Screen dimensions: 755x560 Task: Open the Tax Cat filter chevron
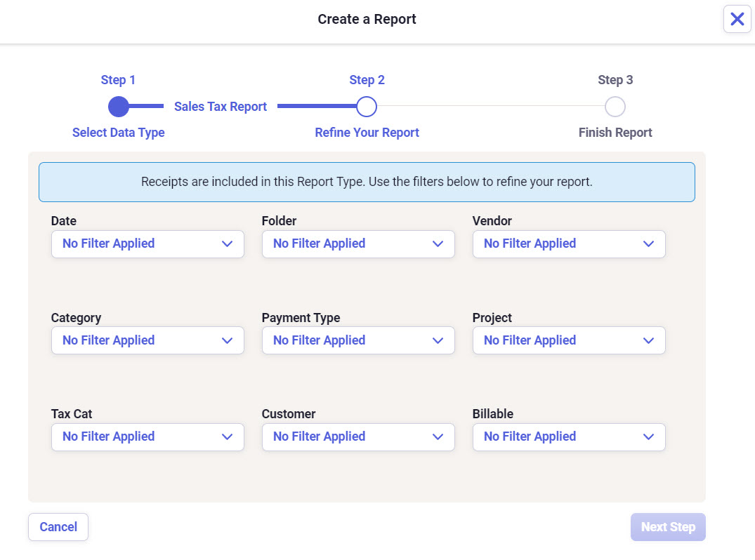coord(227,436)
